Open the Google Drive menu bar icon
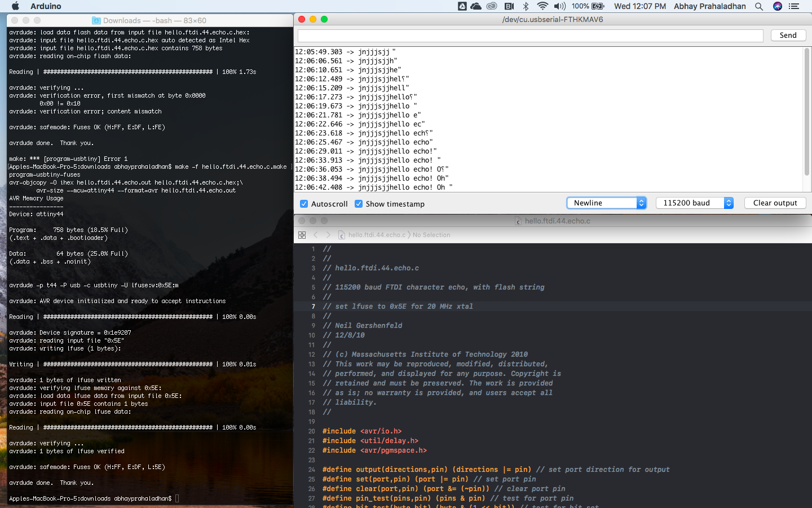This screenshot has height=508, width=812. 462,6
